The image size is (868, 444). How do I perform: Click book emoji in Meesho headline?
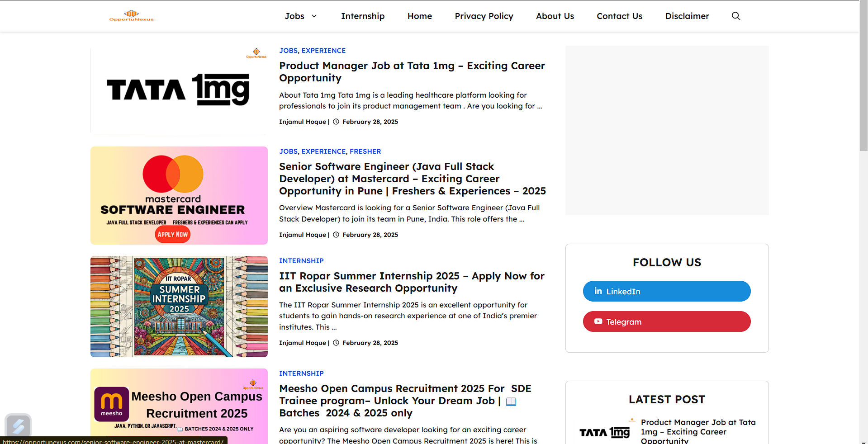tap(511, 401)
